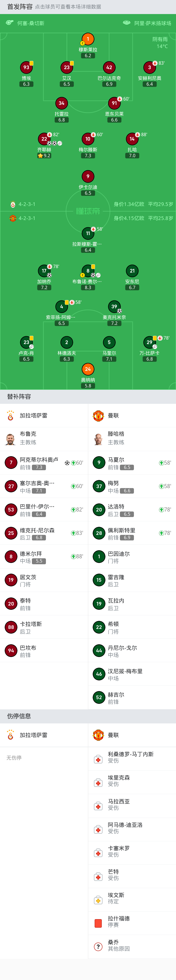Tap the stadium icon for 阿里·萨米扬球场

(x=127, y=23)
